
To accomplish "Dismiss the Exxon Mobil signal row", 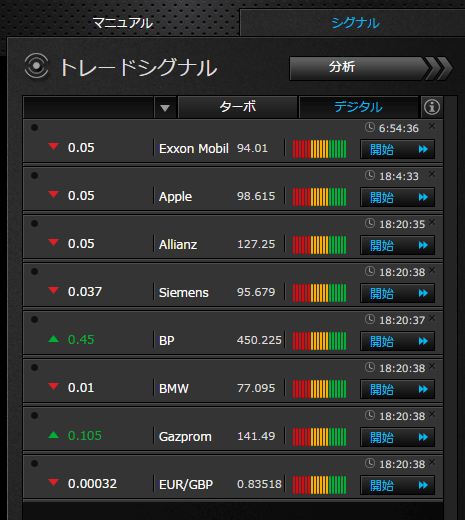I will coord(432,126).
